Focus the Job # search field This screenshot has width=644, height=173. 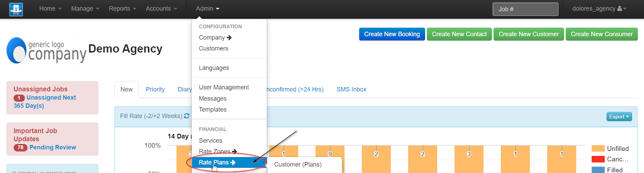(x=525, y=9)
